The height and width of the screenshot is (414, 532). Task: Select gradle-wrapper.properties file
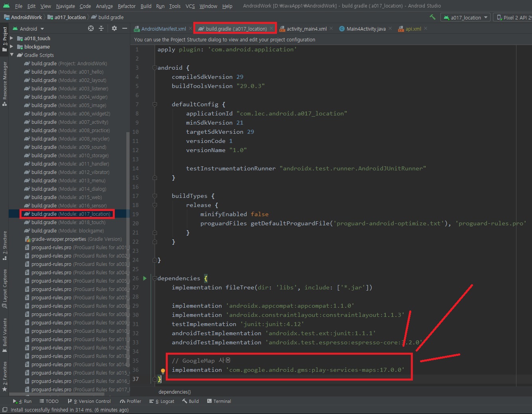point(73,239)
